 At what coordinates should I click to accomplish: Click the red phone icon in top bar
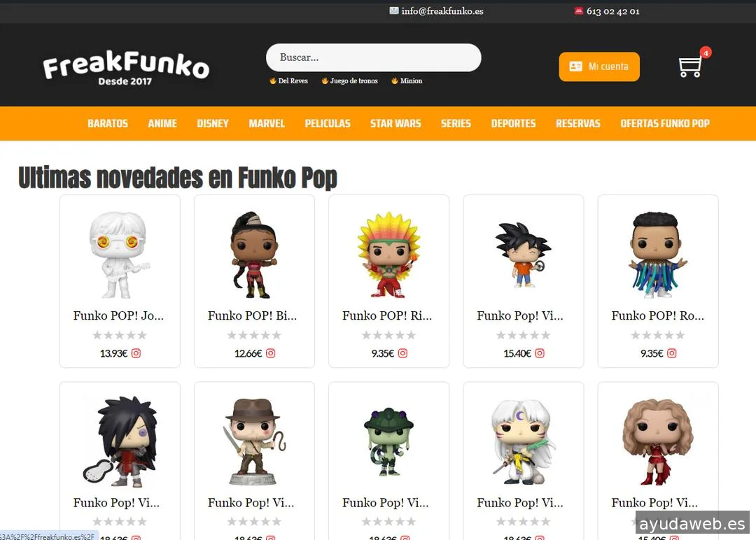[579, 10]
